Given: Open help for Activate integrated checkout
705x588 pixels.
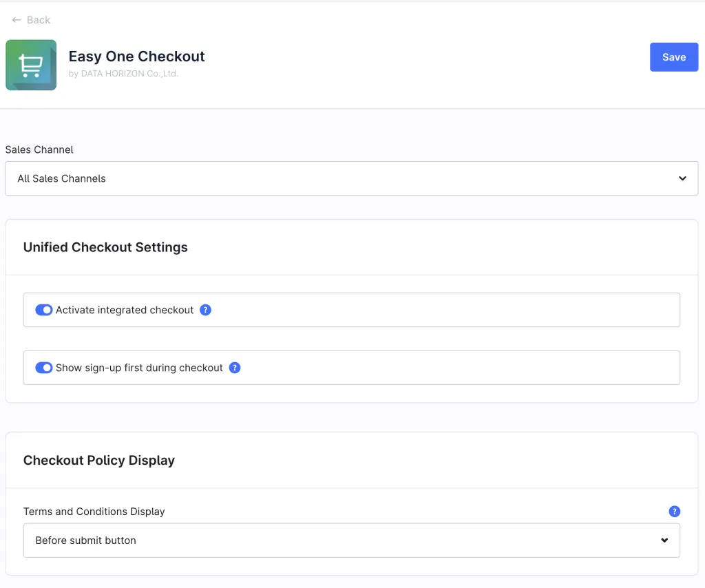Looking at the screenshot, I should [x=205, y=310].
